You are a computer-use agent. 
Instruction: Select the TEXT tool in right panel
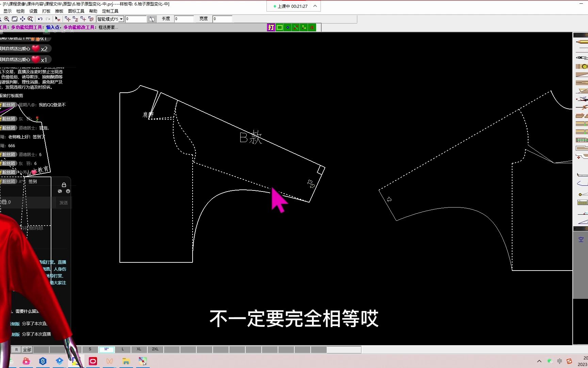tap(582, 140)
